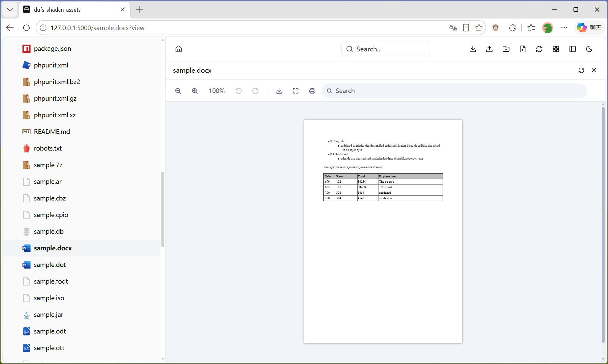Open sample.odt document
Viewport: 608px width, 364px height.
click(x=82, y=331)
